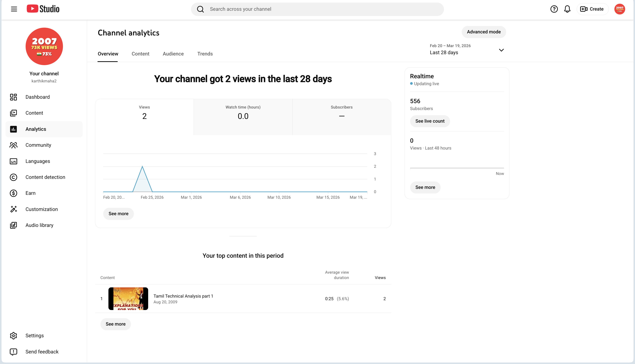Click the YouTube Studio logo
This screenshot has width=635, height=364.
coord(43,9)
